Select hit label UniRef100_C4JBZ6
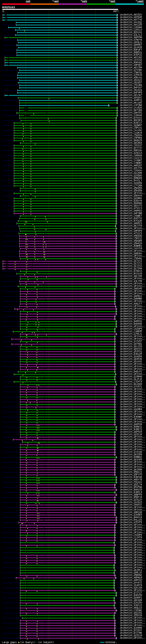The image size is (146, 644). coord(131,108)
